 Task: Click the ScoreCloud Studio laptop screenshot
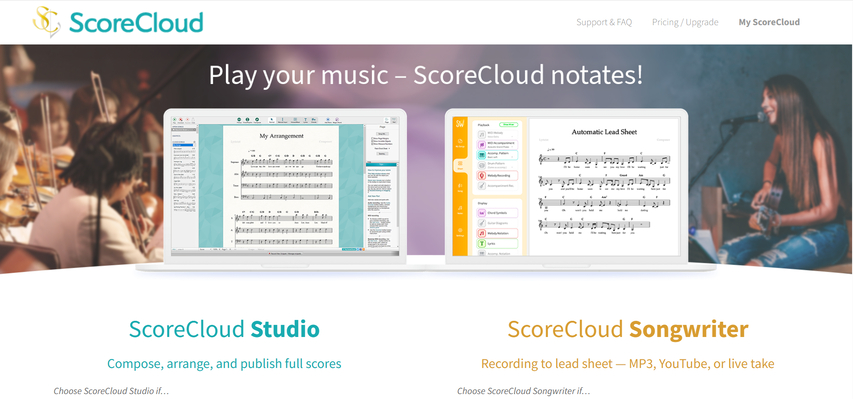tap(285, 185)
